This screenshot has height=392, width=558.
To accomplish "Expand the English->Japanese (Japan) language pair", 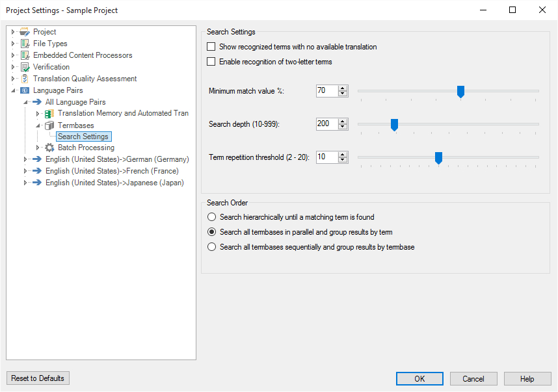I will pos(25,183).
